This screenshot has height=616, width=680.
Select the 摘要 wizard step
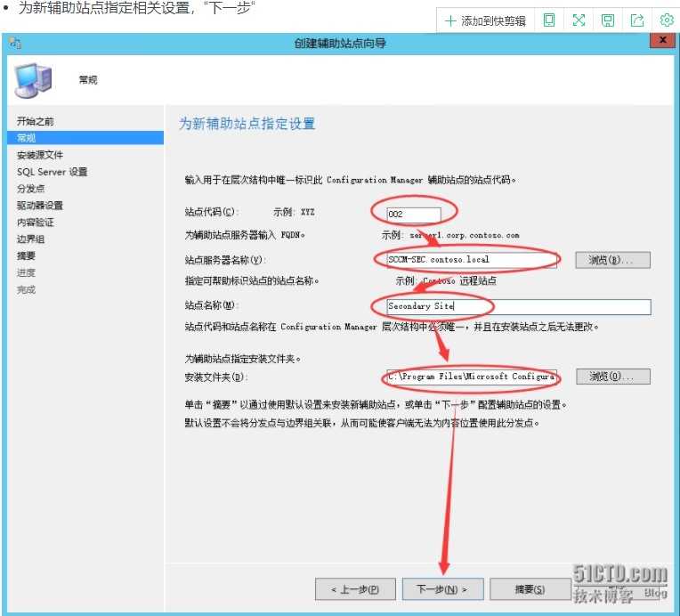tap(26, 256)
